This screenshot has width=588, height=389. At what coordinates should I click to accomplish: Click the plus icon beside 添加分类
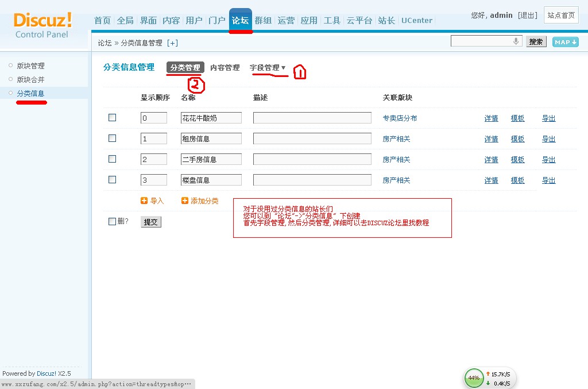[x=185, y=201]
